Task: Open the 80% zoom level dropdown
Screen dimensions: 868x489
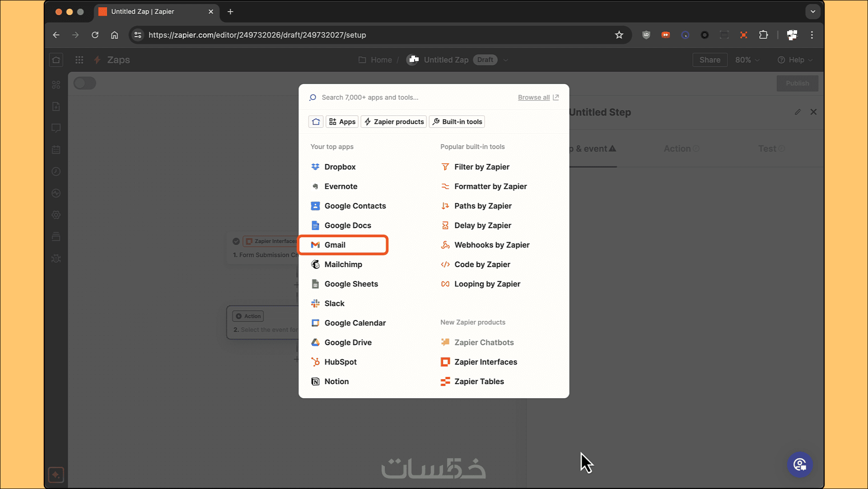Action: tap(747, 60)
